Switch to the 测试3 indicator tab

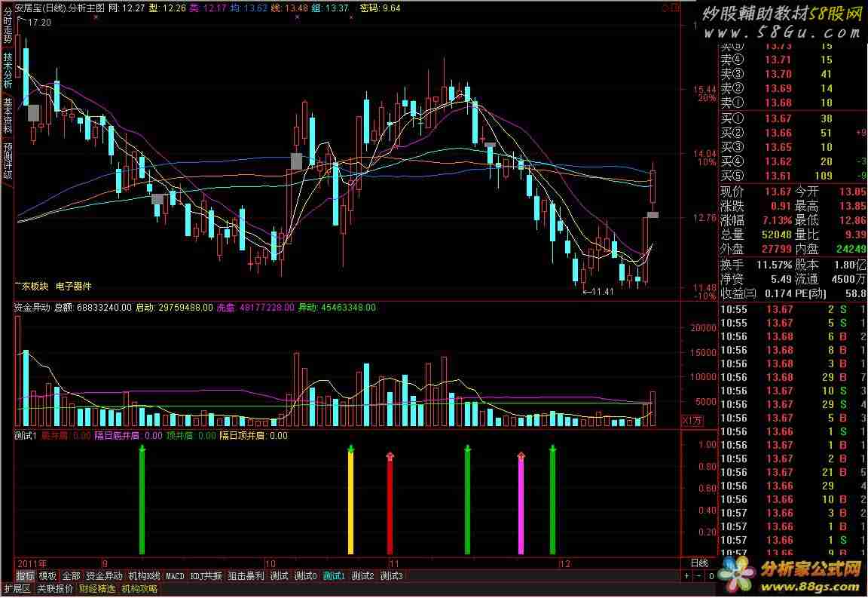pyautogui.click(x=392, y=576)
